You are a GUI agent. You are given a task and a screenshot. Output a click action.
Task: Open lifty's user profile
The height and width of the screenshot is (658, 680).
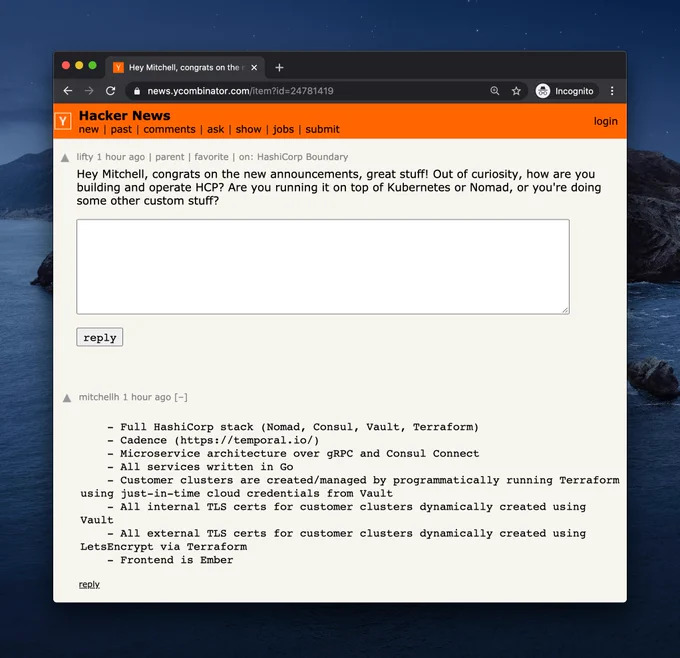85,157
